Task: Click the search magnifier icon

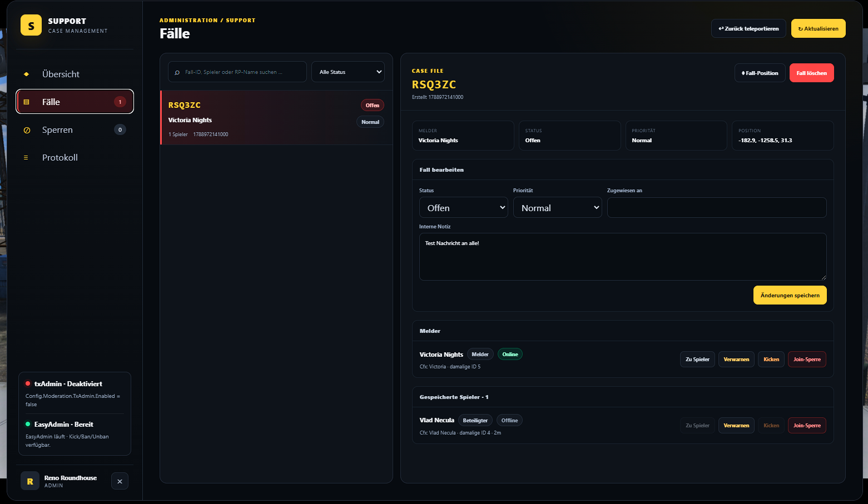Action: (177, 72)
